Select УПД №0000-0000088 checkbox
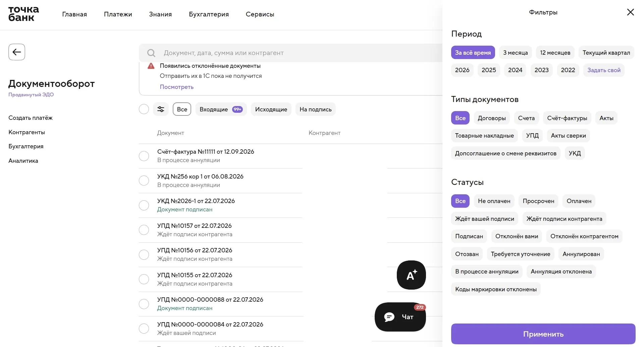 (144, 304)
